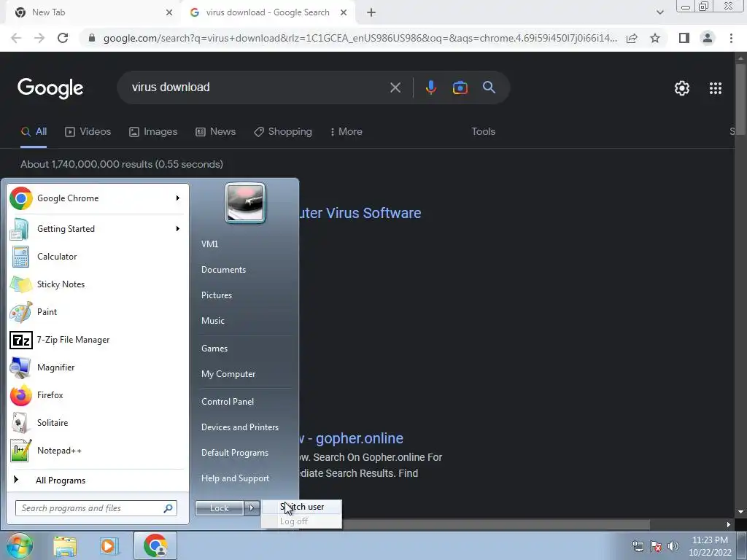Click the user account picture thumbnail
Image resolution: width=747 pixels, height=560 pixels.
[x=245, y=203]
